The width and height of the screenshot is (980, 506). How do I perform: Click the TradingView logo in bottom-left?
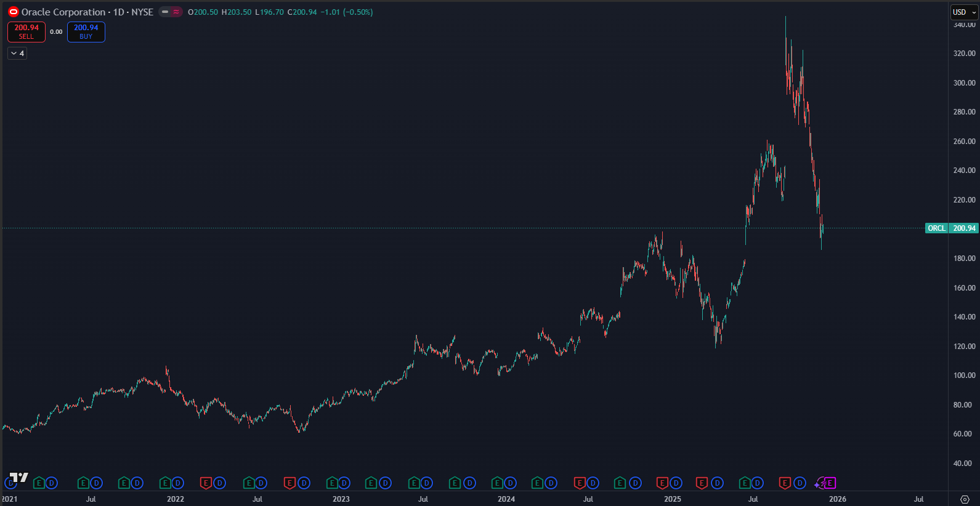(19, 477)
